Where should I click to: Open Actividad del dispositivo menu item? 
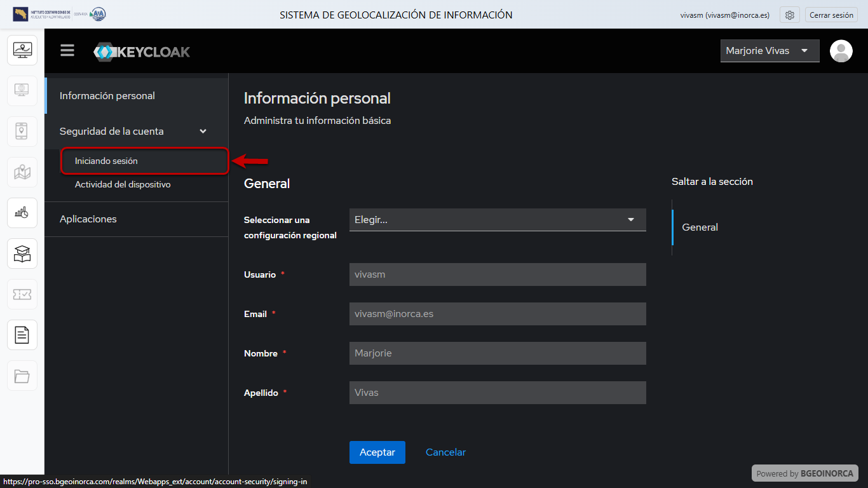click(x=123, y=185)
